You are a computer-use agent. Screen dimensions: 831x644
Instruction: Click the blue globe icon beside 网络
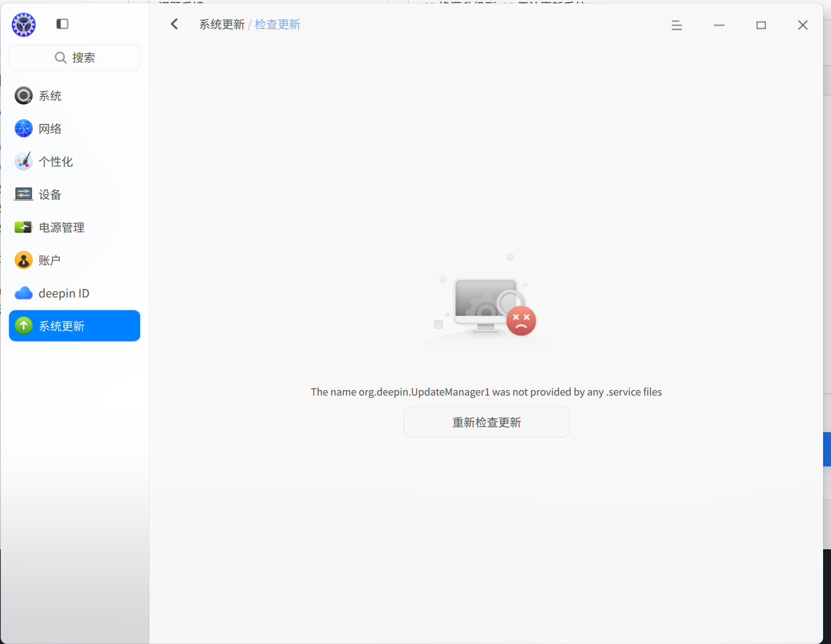24,128
